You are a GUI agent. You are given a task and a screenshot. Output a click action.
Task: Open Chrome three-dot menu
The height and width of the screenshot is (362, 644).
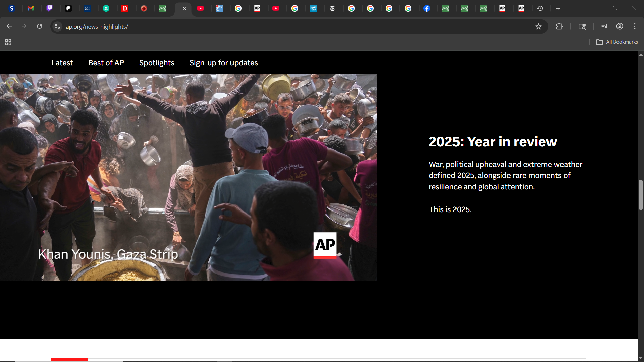635,26
